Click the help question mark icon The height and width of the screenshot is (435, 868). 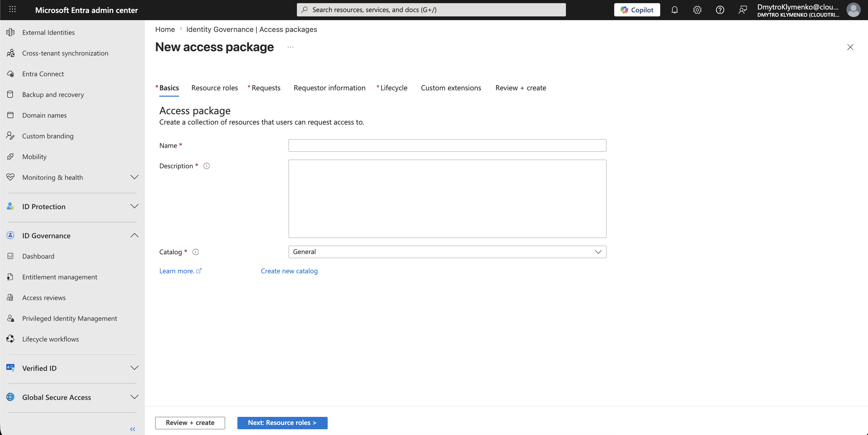pyautogui.click(x=720, y=10)
